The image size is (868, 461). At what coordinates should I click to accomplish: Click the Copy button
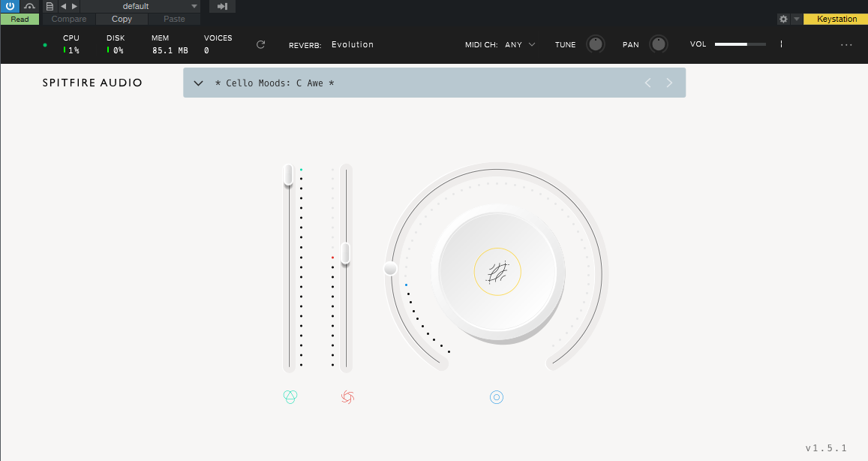tap(122, 19)
